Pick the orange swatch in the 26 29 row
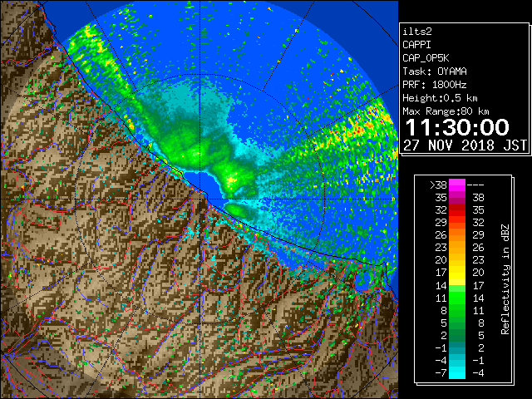Image resolution: width=532 pixels, height=399 pixels. coord(457,235)
